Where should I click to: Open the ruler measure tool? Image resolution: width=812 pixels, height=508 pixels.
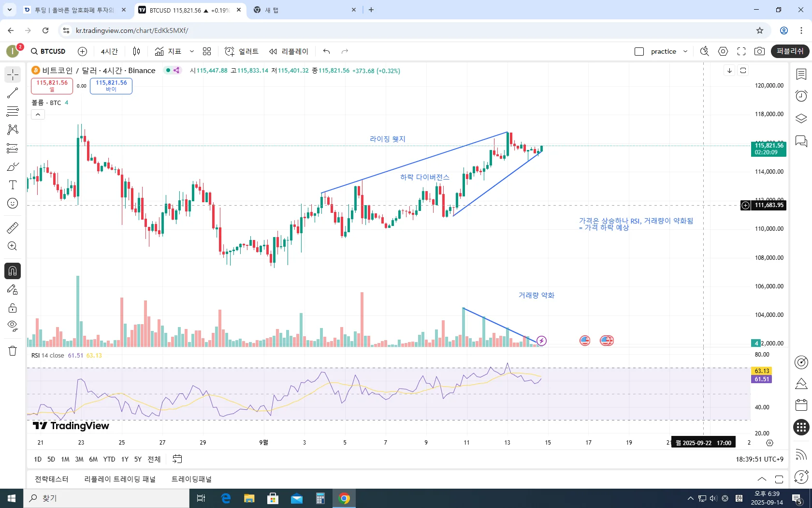[13, 227]
